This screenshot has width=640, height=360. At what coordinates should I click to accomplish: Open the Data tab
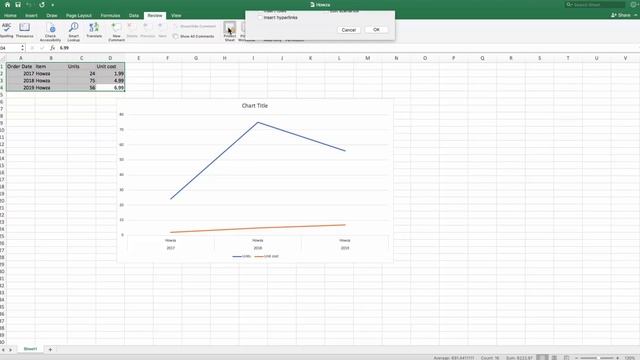[x=134, y=16]
